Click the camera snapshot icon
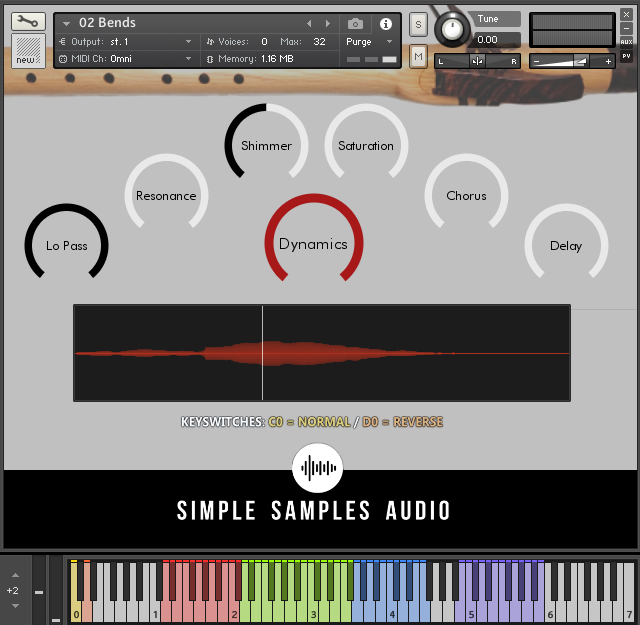 coord(355,24)
